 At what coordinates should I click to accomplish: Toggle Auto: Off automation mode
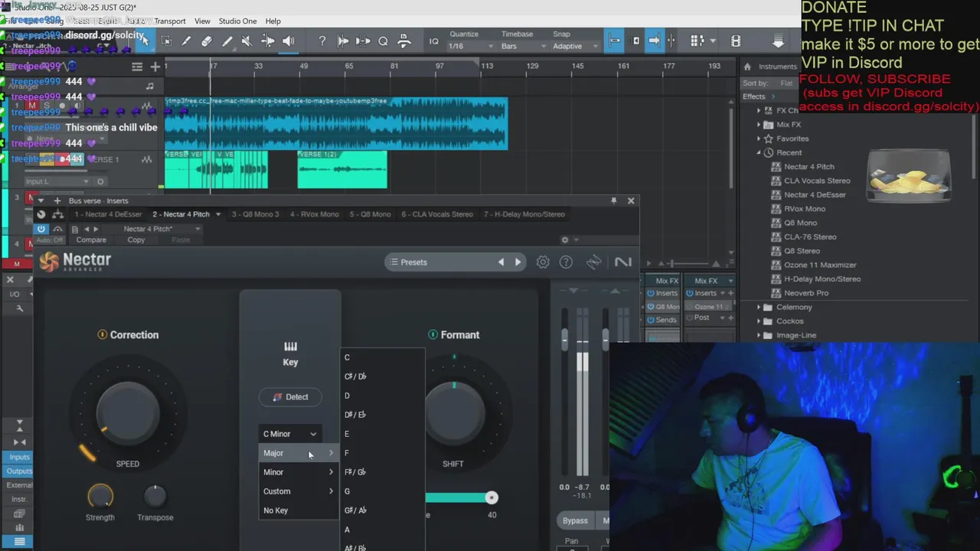point(50,240)
